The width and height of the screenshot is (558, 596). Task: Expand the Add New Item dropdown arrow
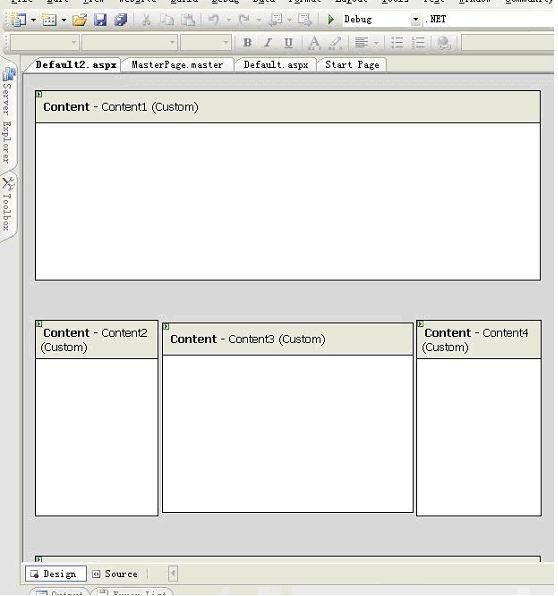(x=64, y=19)
